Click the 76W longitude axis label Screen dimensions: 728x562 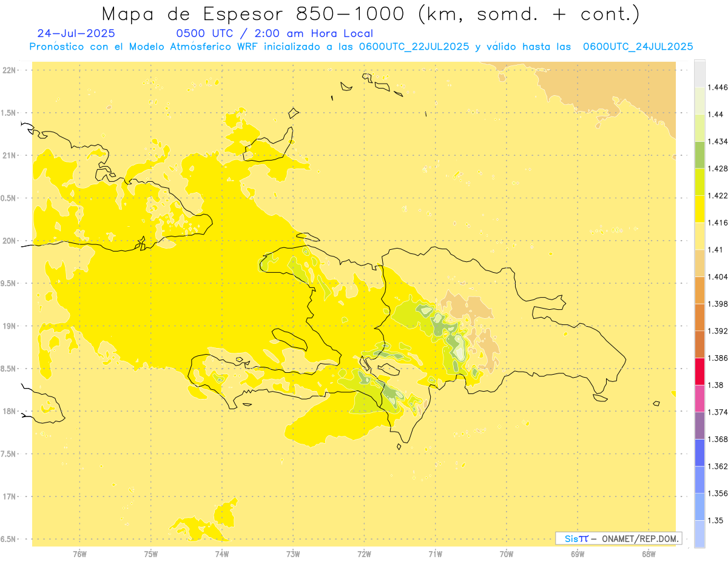pos(79,554)
